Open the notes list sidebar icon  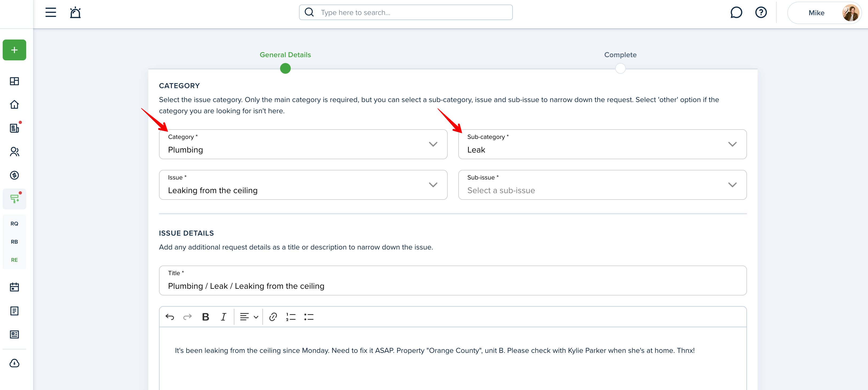(14, 311)
